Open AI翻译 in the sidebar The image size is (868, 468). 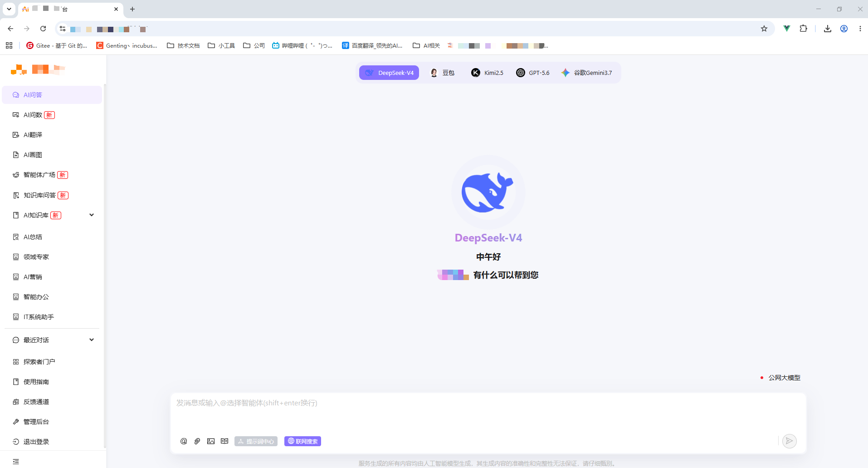pyautogui.click(x=52, y=135)
